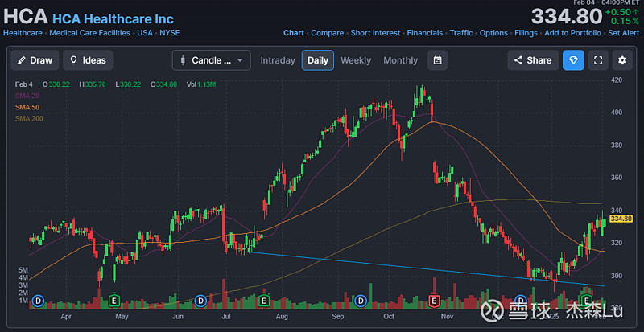The height and width of the screenshot is (332, 644).
Task: Open chart settings gear
Action: point(621,60)
